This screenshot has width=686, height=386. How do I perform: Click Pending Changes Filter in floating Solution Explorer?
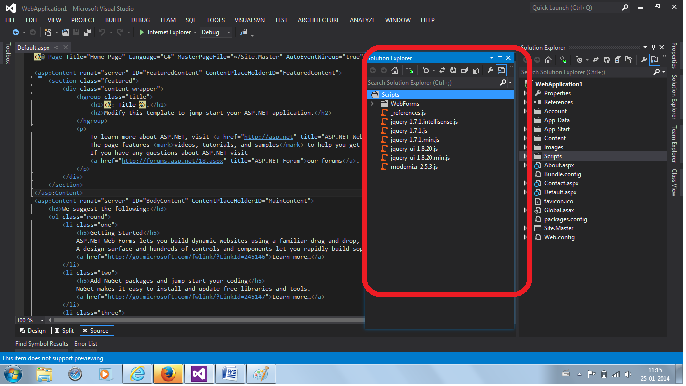[x=426, y=70]
